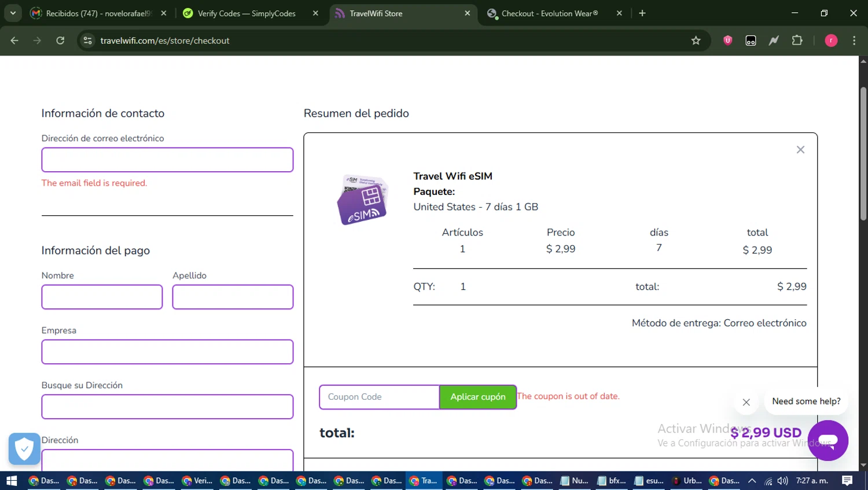Go back to previous page
The height and width of the screenshot is (490, 868).
pyautogui.click(x=14, y=40)
